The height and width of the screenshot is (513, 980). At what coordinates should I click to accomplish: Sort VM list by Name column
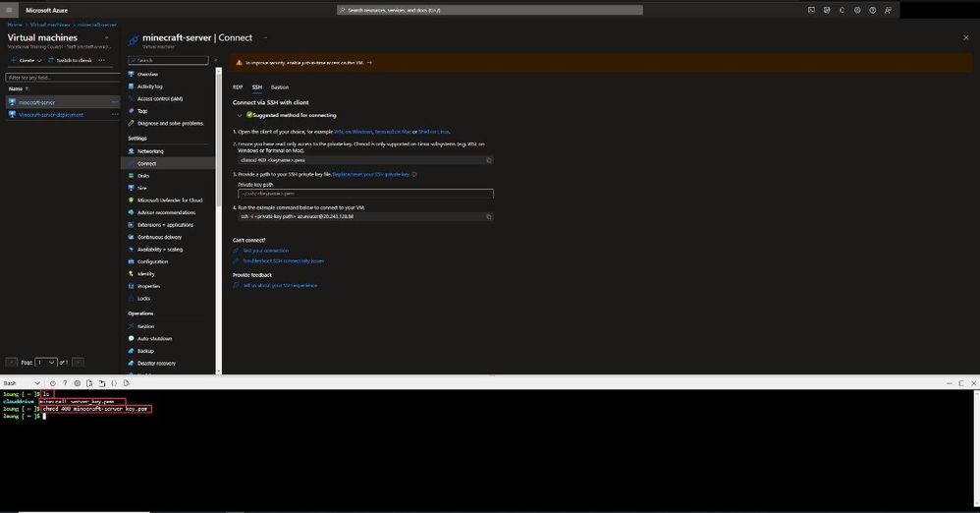[x=19, y=88]
